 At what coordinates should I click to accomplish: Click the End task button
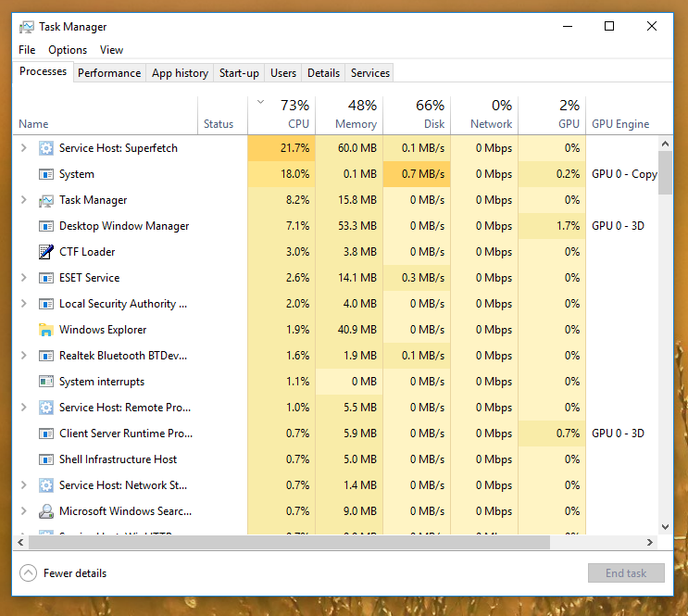coord(626,573)
